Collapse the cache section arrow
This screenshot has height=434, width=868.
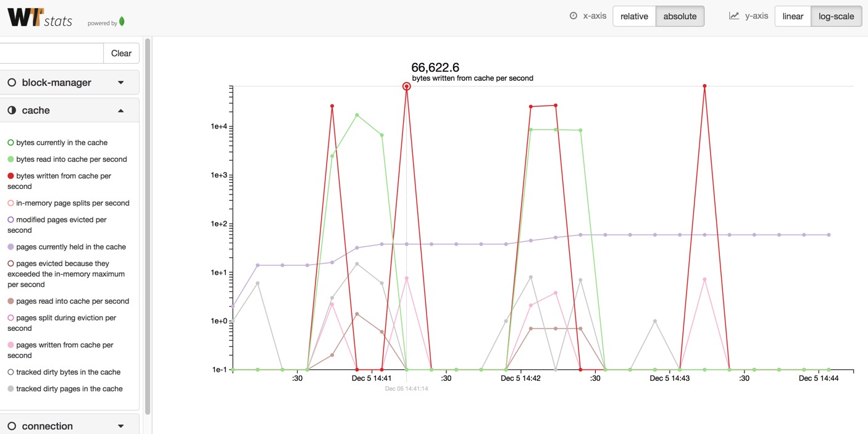pyautogui.click(x=121, y=111)
